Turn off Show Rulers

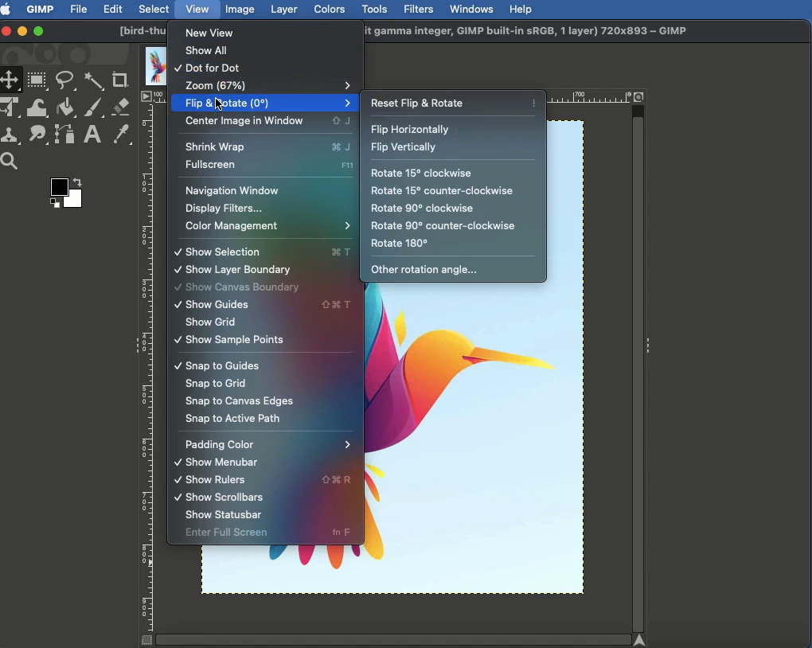tap(215, 481)
